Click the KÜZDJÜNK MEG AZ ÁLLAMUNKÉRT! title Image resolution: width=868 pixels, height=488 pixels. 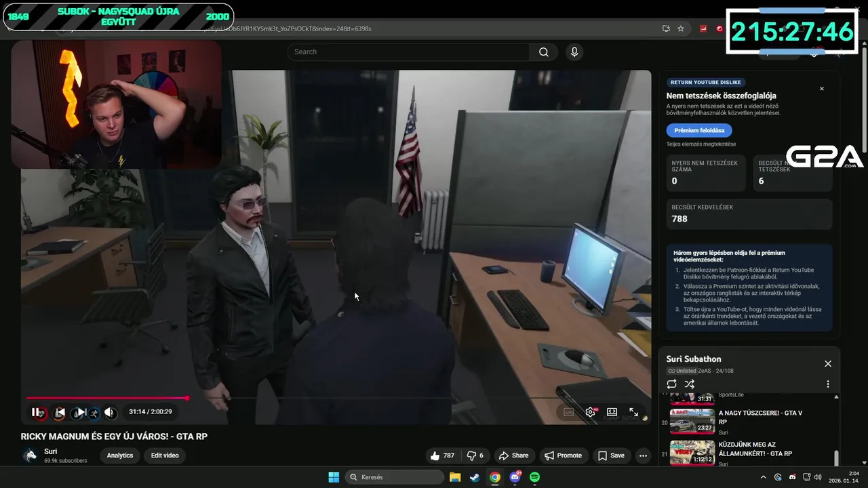tap(755, 449)
